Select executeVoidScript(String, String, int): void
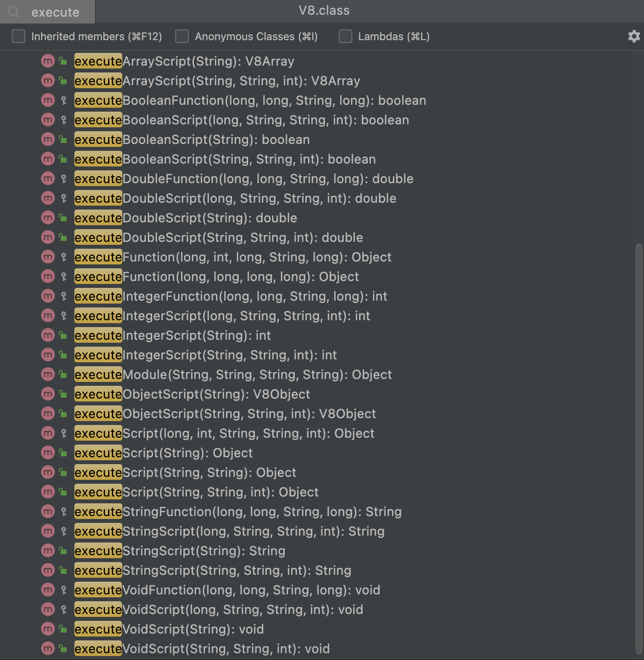Screen dimensions: 644x660 (x=202, y=649)
